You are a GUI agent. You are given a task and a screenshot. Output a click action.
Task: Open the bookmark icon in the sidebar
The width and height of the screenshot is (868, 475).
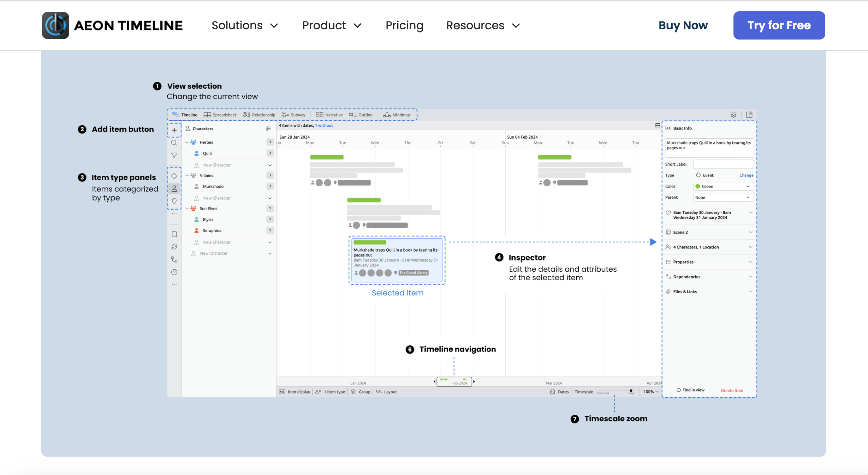click(x=174, y=234)
